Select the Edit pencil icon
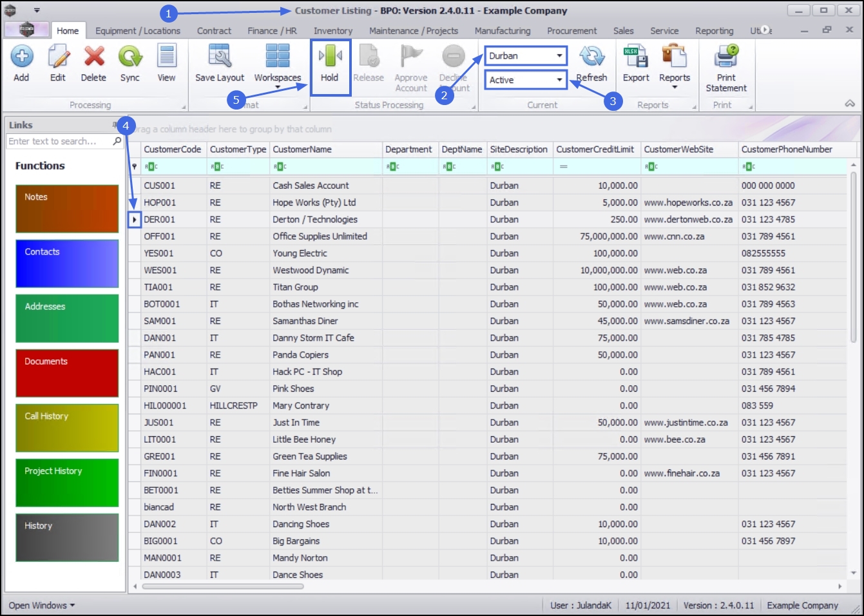This screenshot has height=616, width=864. [58, 56]
